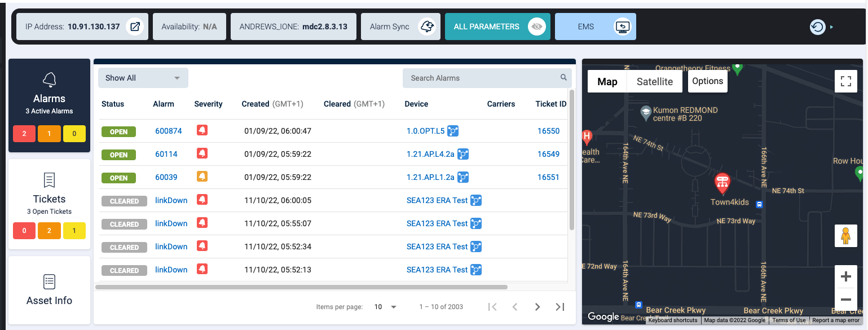Image resolution: width=868 pixels, height=330 pixels.
Task: Open IP address external link icon
Action: point(135,27)
